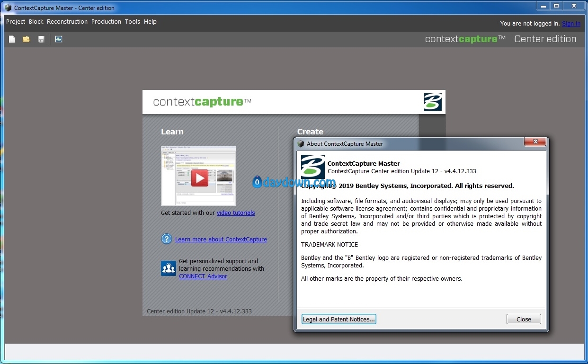Click 'All other marks are the property' line
The image size is (588, 364).
(382, 279)
